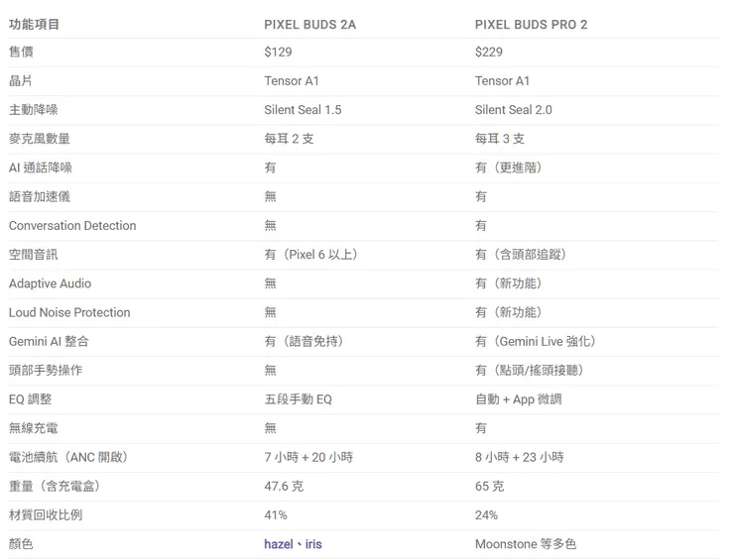This screenshot has height=560, width=734.
Task: Click the 每耳 2 支 cell
Action: (x=289, y=139)
